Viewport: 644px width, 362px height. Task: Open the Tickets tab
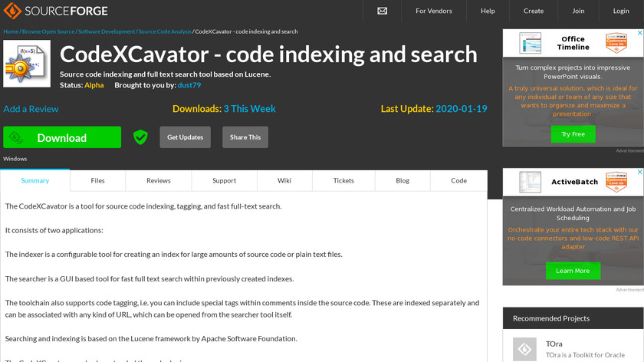[x=343, y=180]
